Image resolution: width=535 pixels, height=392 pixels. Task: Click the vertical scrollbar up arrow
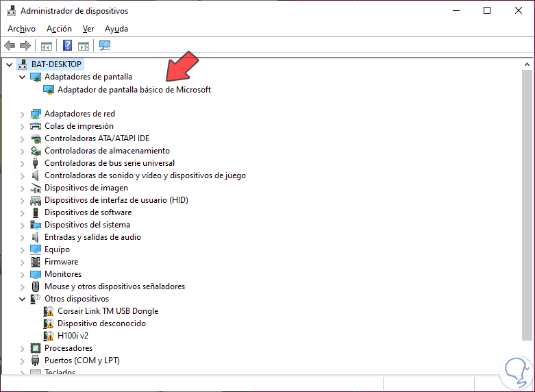pyautogui.click(x=527, y=64)
